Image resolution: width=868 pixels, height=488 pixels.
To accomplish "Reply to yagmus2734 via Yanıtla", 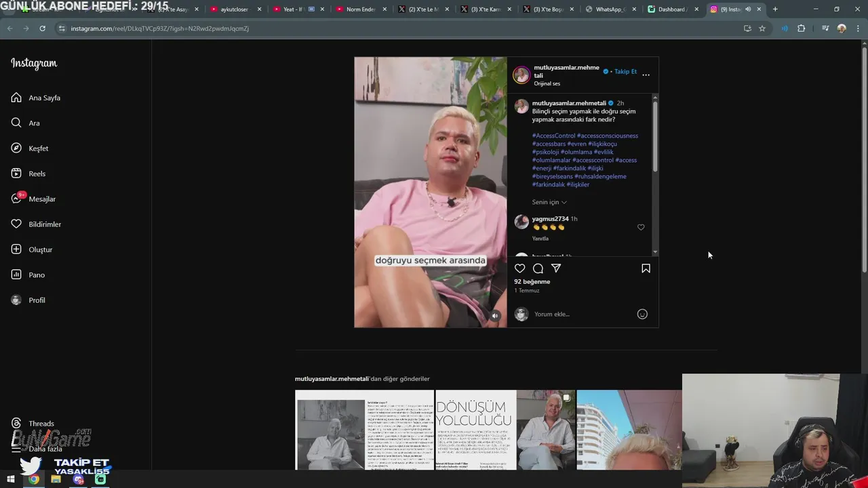I will click(x=540, y=239).
